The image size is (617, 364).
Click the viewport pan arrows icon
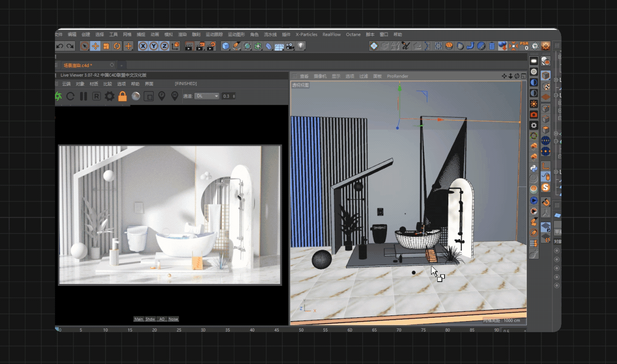tap(504, 76)
